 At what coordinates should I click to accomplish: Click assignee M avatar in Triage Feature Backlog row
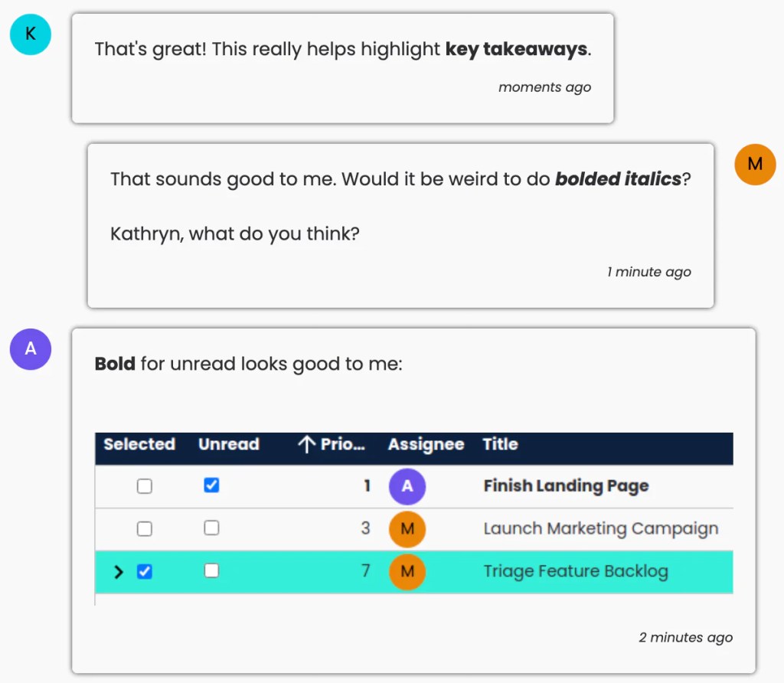407,571
